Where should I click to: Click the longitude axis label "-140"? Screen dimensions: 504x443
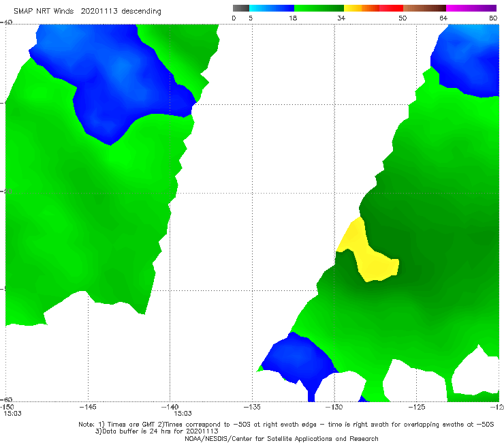[170, 407]
